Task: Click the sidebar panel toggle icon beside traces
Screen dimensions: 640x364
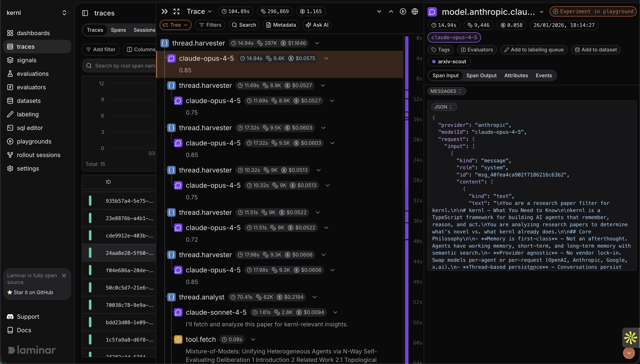Action: tap(85, 13)
